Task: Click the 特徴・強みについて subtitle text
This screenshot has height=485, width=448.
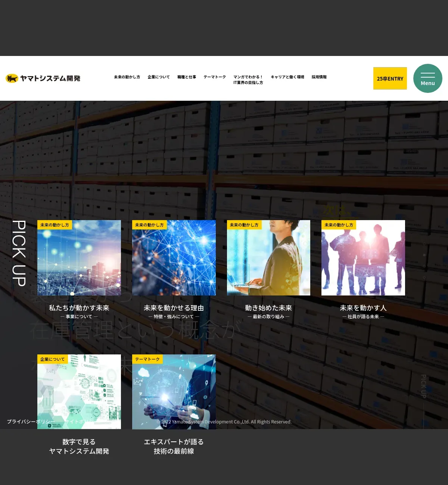Action: 174,317
